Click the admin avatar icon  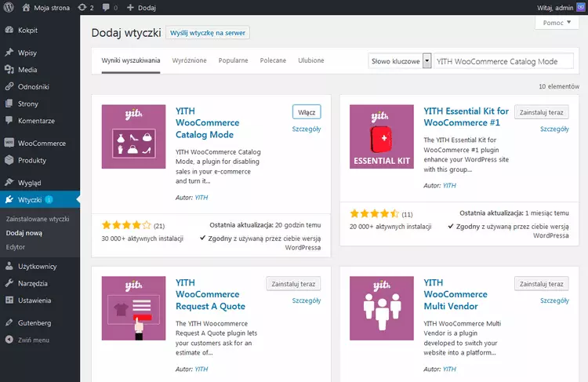click(581, 7)
